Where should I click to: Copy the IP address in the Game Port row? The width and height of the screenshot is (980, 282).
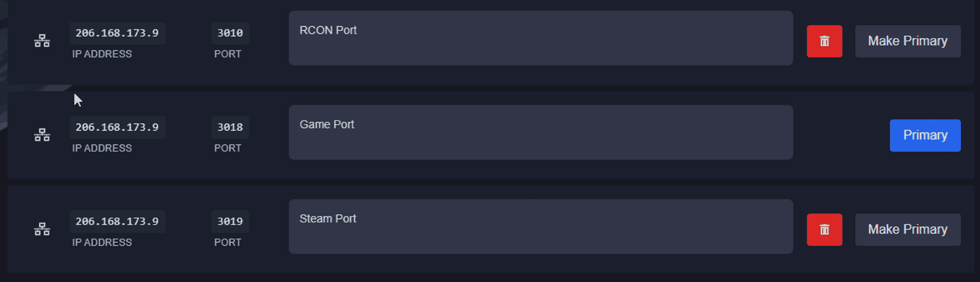(x=117, y=127)
